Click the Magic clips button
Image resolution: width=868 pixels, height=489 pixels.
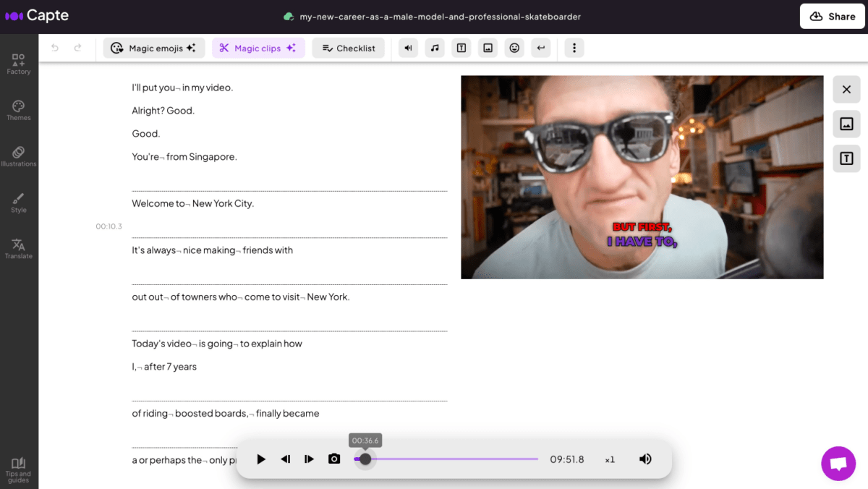pos(258,48)
